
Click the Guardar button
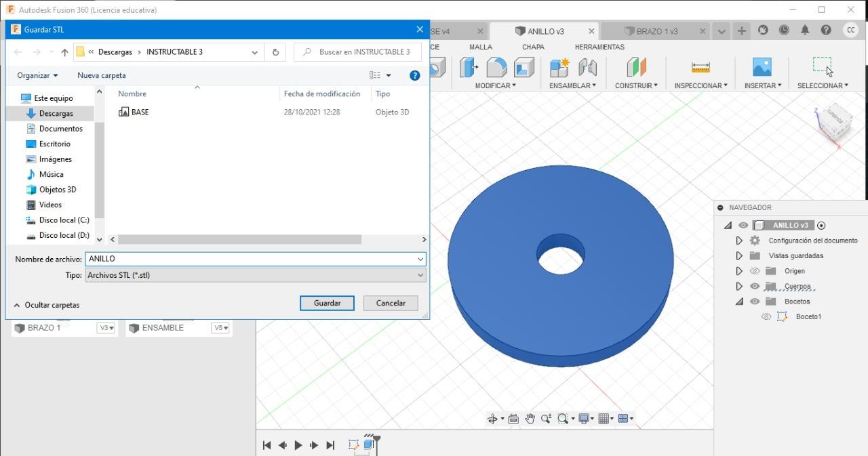click(327, 303)
